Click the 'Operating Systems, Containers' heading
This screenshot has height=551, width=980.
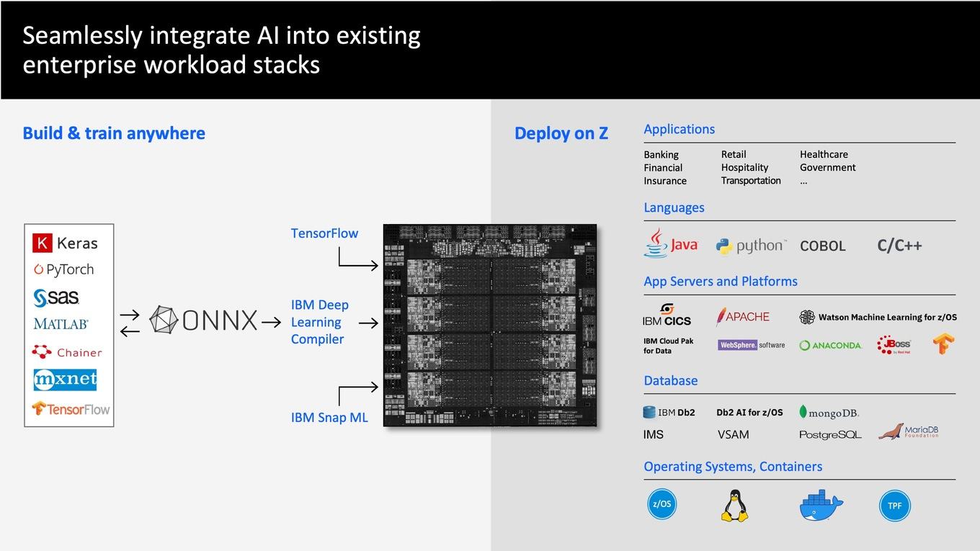(x=733, y=467)
